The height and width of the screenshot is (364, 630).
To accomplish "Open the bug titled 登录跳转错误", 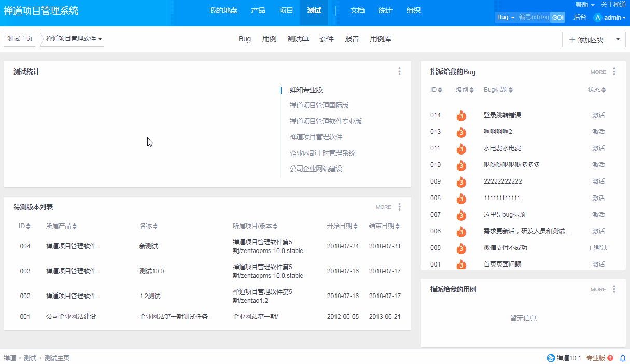I will coord(502,115).
